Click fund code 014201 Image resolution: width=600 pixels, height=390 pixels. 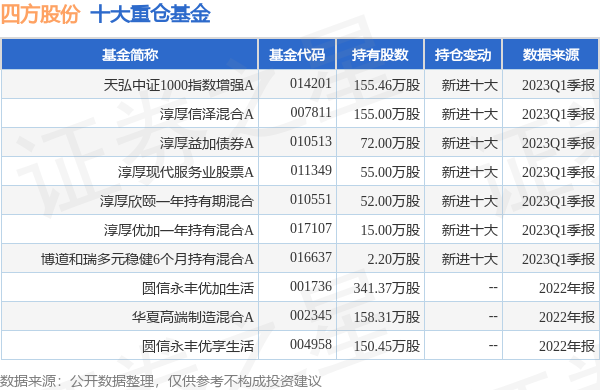(x=311, y=83)
